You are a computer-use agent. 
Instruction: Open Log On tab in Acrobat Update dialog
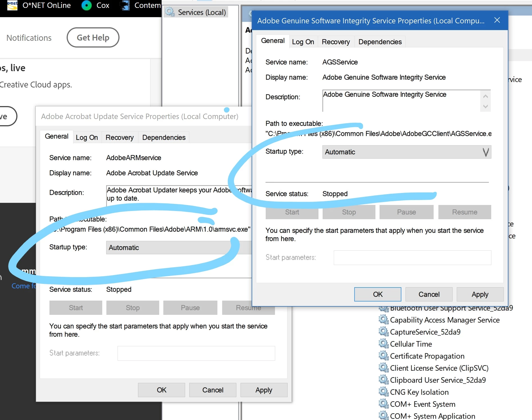87,138
